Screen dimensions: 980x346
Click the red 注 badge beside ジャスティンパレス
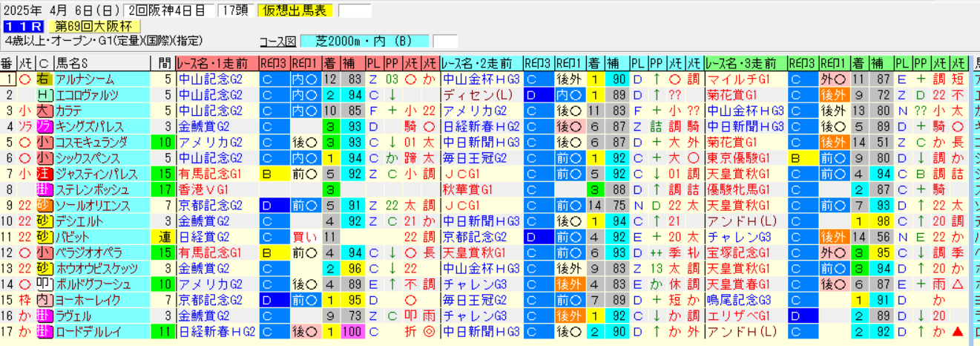tap(44, 174)
